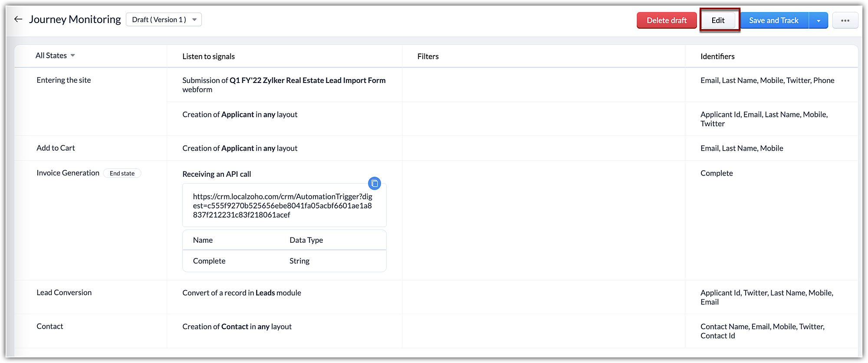Select the Lead Conversion state row

(x=64, y=293)
